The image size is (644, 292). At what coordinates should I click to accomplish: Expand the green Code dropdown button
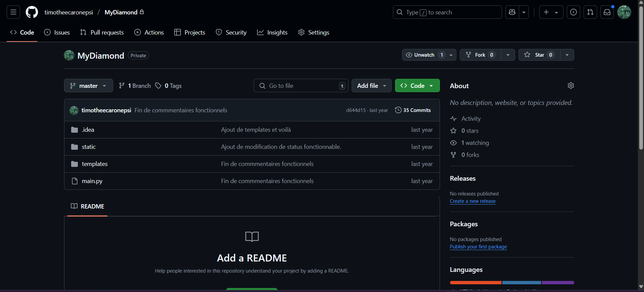pyautogui.click(x=417, y=86)
